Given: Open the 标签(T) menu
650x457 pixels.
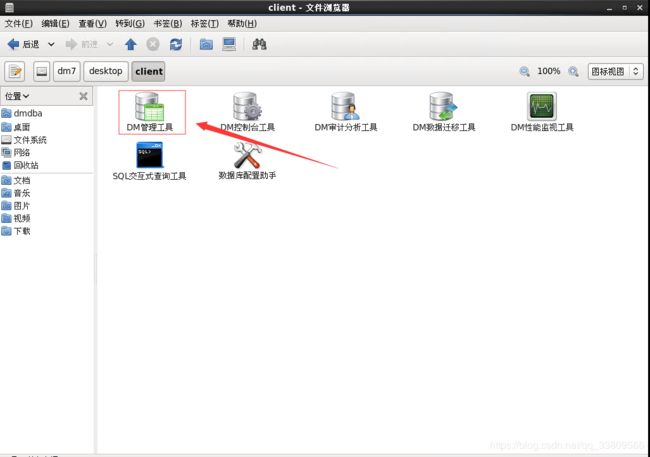Looking at the screenshot, I should (205, 24).
